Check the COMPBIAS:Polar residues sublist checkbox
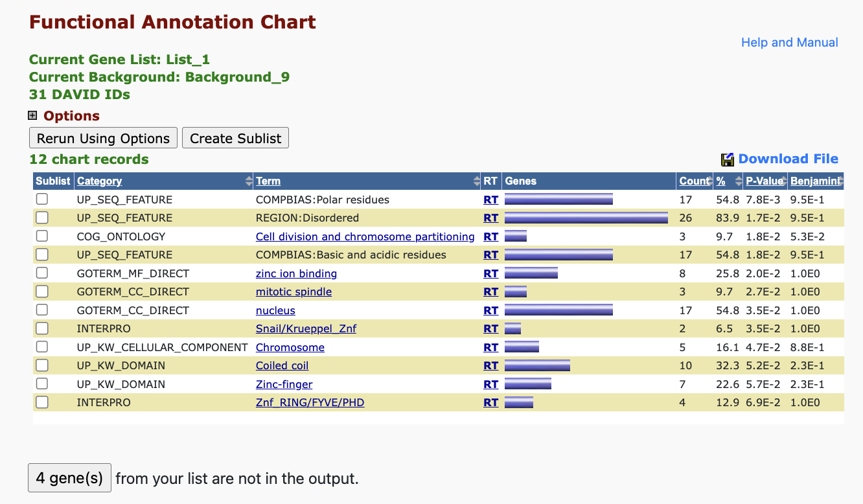The height and width of the screenshot is (504, 863). click(42, 200)
